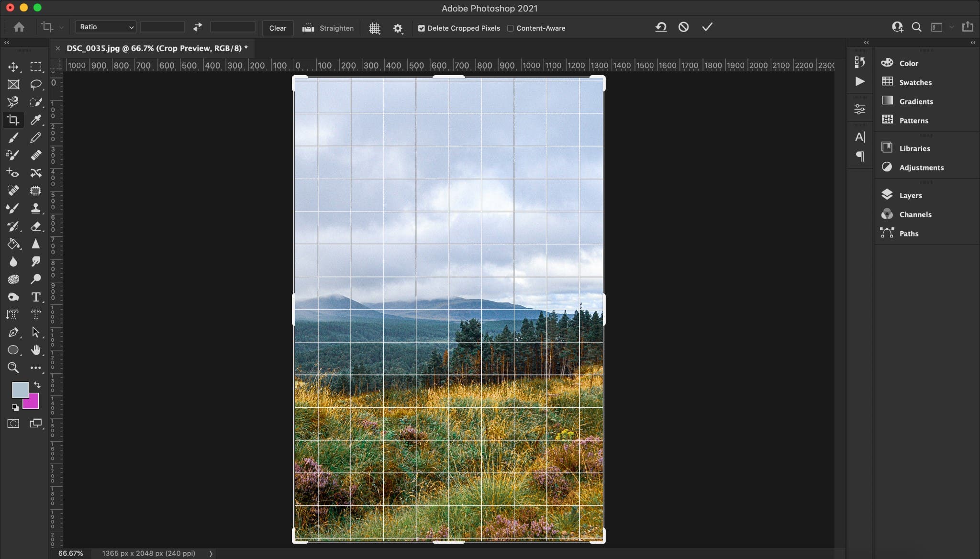Select the Horizontal Type tool
This screenshot has height=559, width=980.
coord(36,297)
